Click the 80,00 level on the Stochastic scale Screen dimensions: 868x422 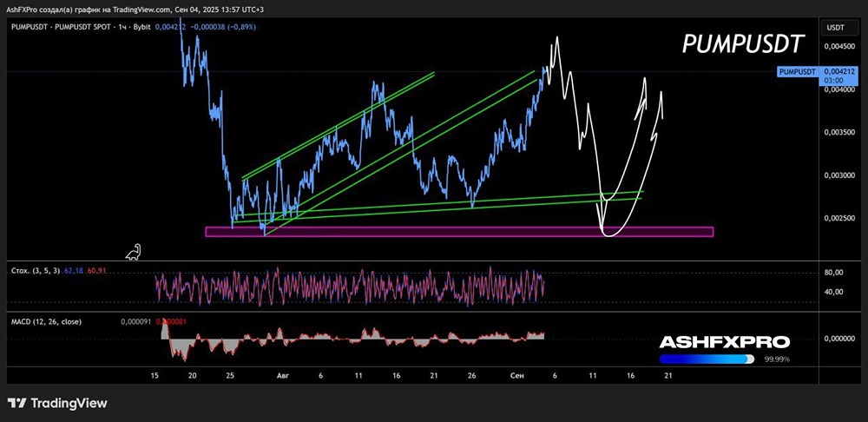[833, 273]
